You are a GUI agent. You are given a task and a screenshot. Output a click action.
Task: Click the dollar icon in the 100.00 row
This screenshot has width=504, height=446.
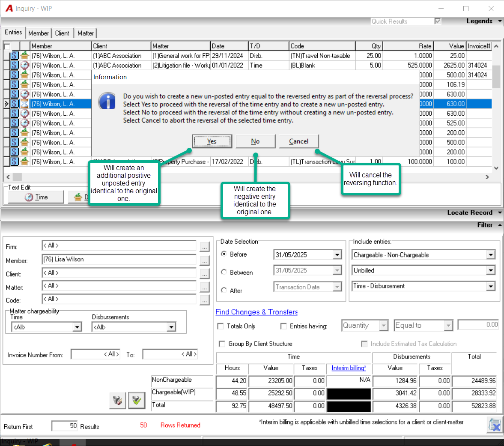coord(14,162)
